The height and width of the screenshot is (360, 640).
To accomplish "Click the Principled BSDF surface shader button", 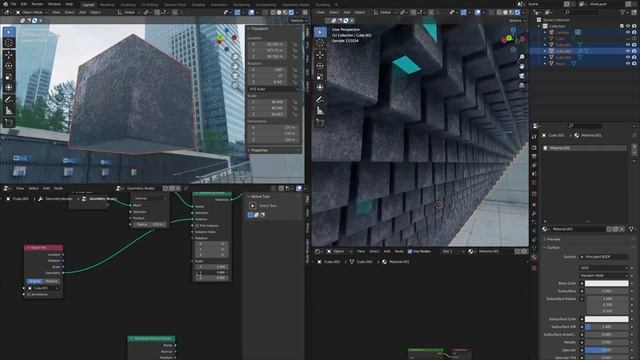I will tap(604, 257).
